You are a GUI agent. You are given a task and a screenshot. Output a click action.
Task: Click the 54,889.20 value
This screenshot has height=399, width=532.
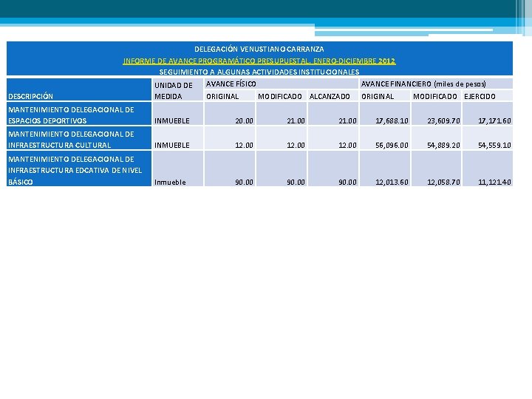444,146
